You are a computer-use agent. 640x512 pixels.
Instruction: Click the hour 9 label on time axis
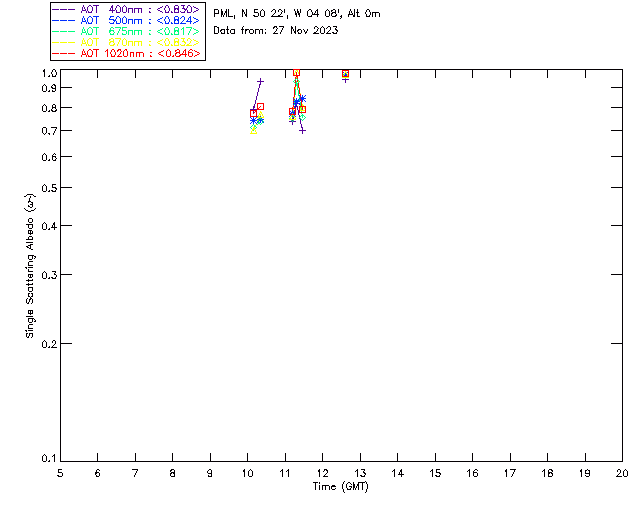coord(210,473)
